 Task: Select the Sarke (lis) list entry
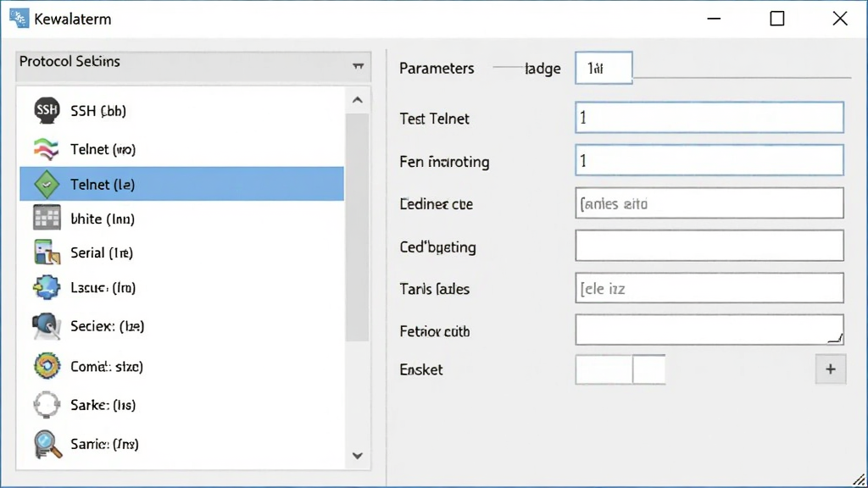181,405
